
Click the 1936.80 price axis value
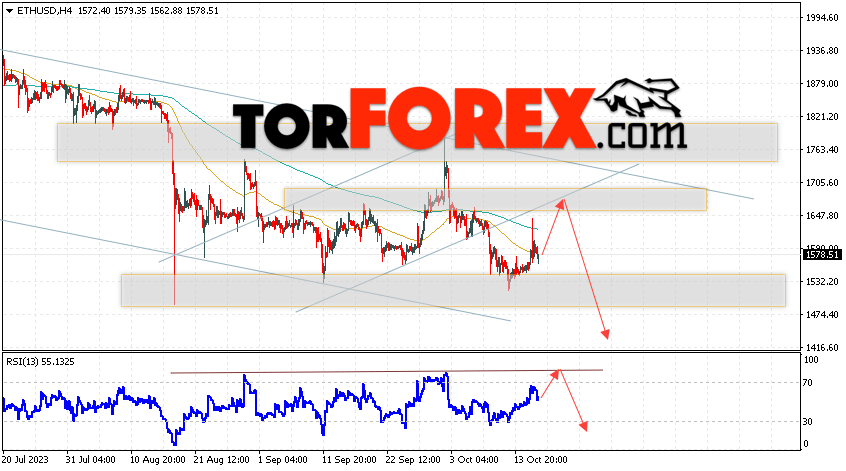tap(822, 51)
